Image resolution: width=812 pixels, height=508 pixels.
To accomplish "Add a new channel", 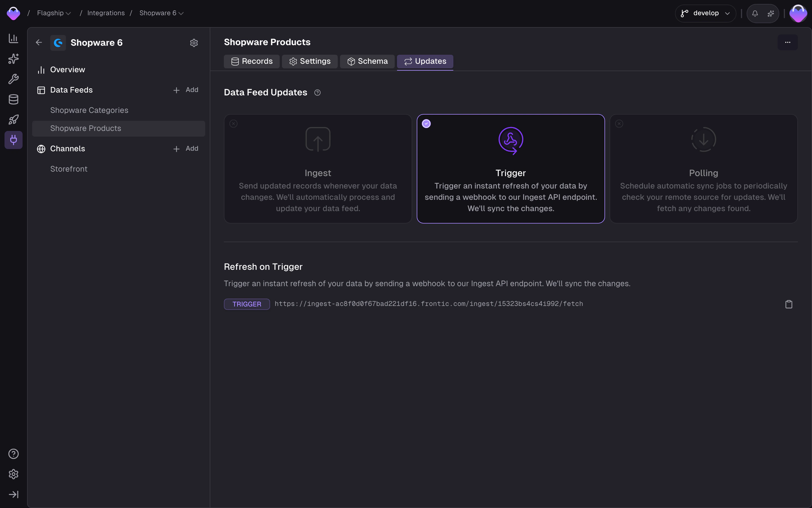I will (x=186, y=148).
